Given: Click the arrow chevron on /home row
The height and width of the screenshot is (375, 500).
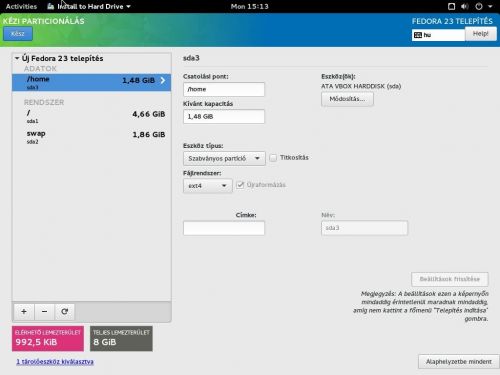Looking at the screenshot, I should click(x=163, y=80).
